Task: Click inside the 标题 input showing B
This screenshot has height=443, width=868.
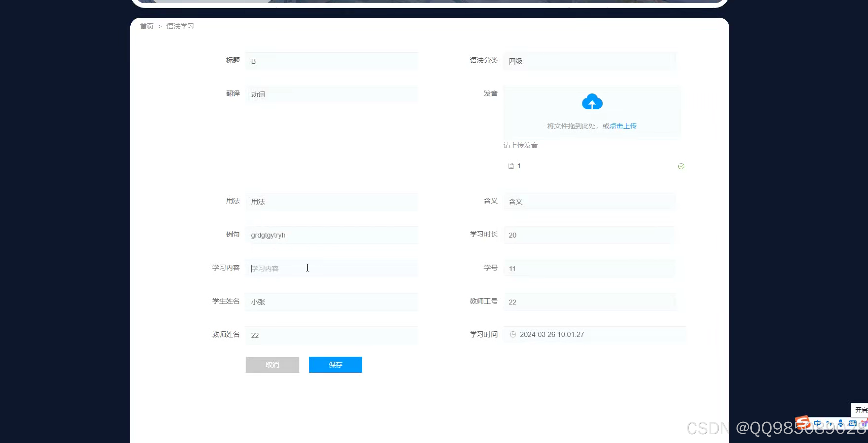Action: (332, 61)
